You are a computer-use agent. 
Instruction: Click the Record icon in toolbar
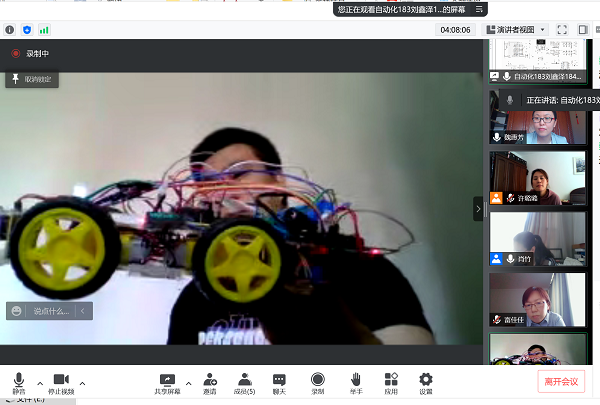click(317, 381)
